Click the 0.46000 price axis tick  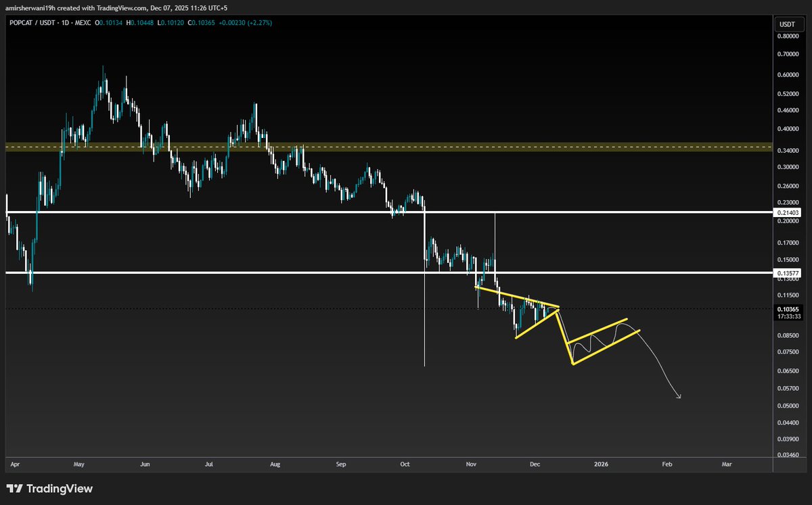787,110
